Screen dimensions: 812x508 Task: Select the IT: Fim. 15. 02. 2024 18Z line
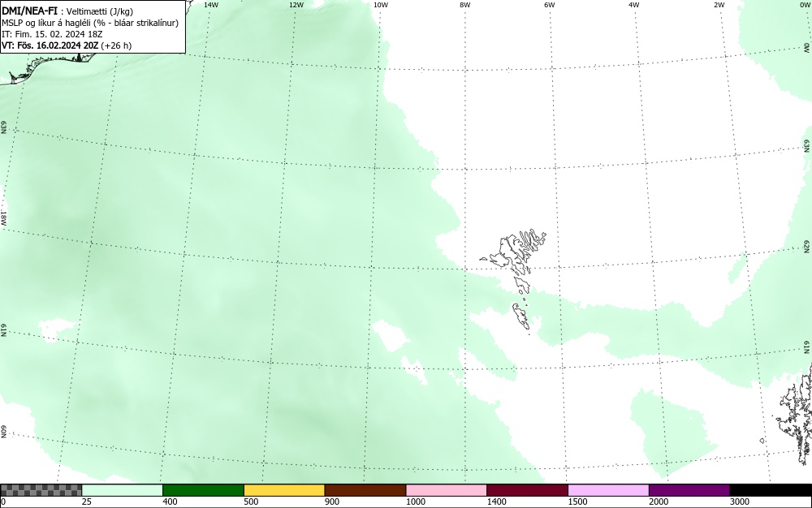pos(52,34)
